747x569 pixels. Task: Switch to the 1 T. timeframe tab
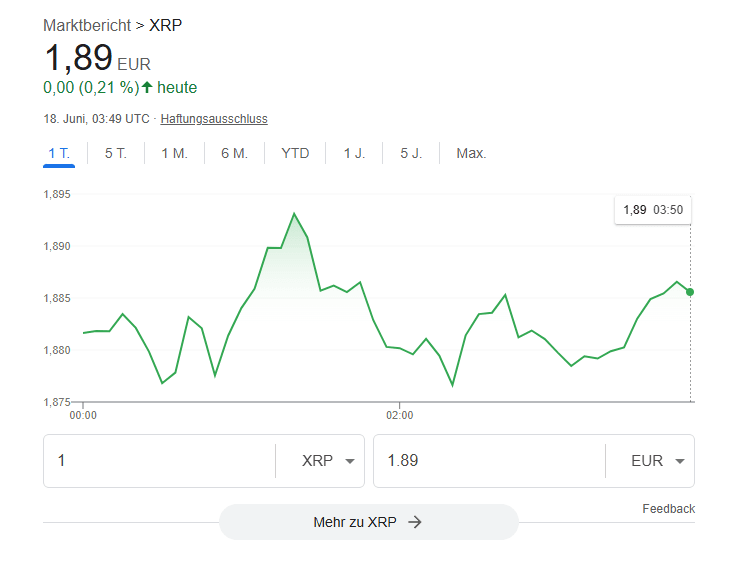click(x=59, y=153)
